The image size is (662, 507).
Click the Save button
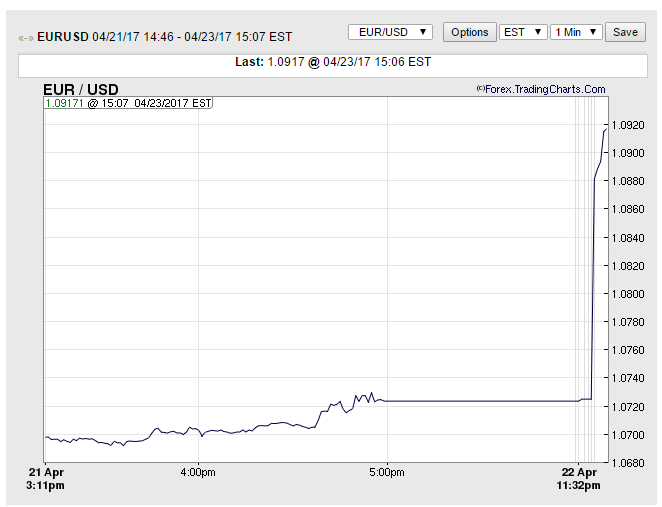click(625, 32)
